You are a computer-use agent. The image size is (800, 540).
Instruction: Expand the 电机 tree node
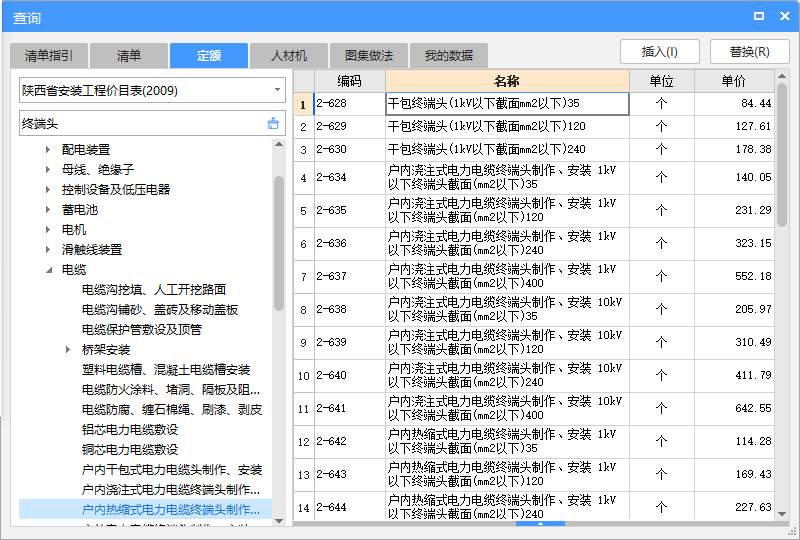pos(48,230)
